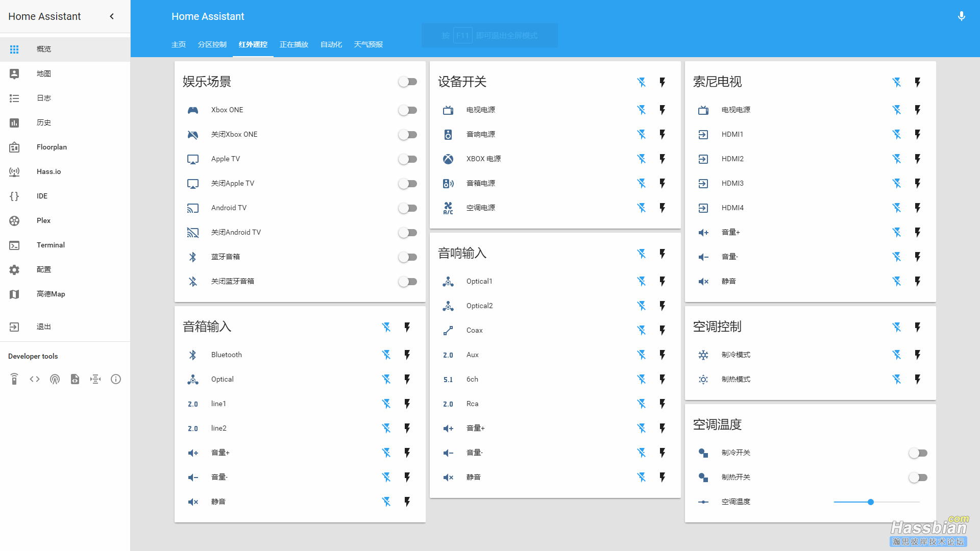This screenshot has width=980, height=551.
Task: Click the Hassbian forum watermark link
Action: [931, 535]
